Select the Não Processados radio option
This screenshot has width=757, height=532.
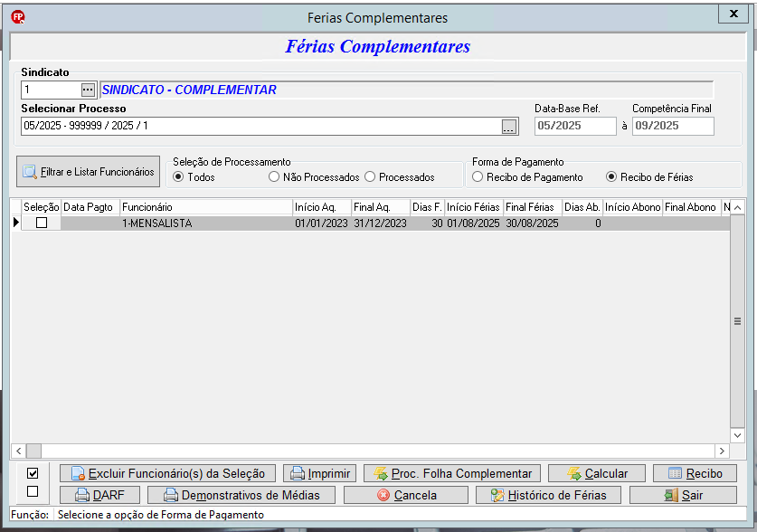click(314, 177)
